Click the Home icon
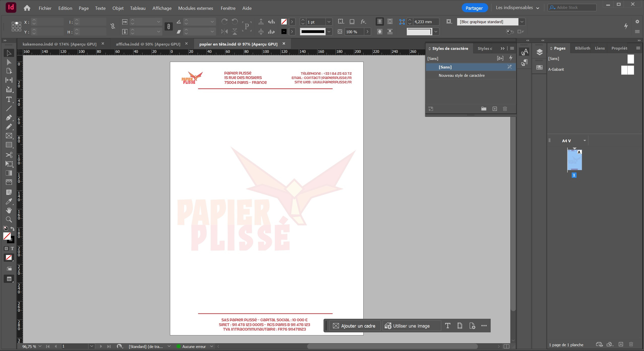 pyautogui.click(x=27, y=8)
